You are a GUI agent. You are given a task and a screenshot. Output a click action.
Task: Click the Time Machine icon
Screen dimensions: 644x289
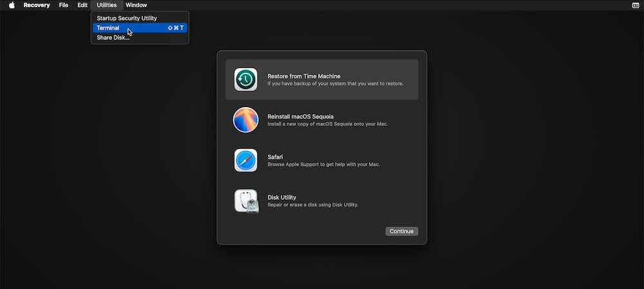tap(245, 79)
